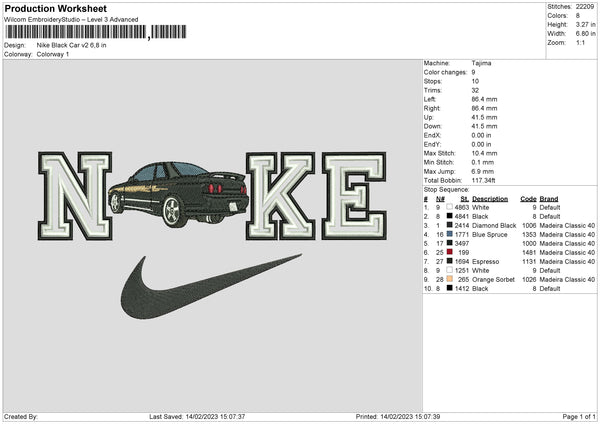Pick the white swatch in the 4863 White row

pyautogui.click(x=449, y=207)
